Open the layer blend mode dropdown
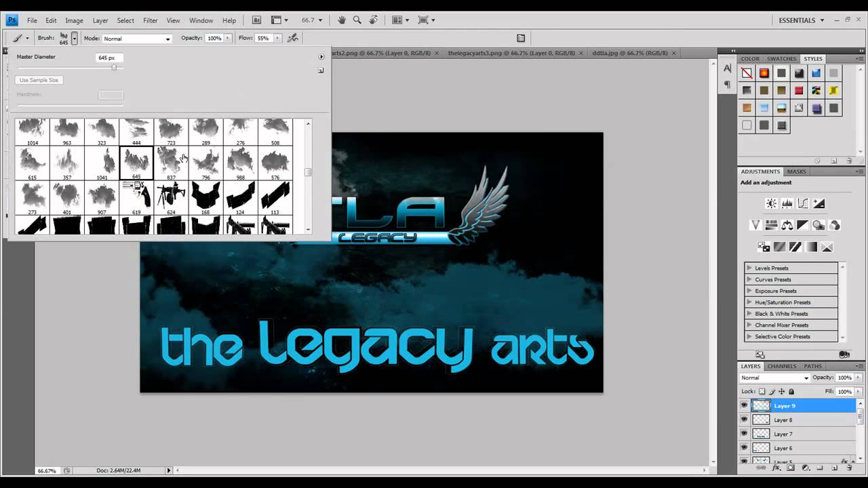Image resolution: width=868 pixels, height=488 pixels. pos(774,378)
